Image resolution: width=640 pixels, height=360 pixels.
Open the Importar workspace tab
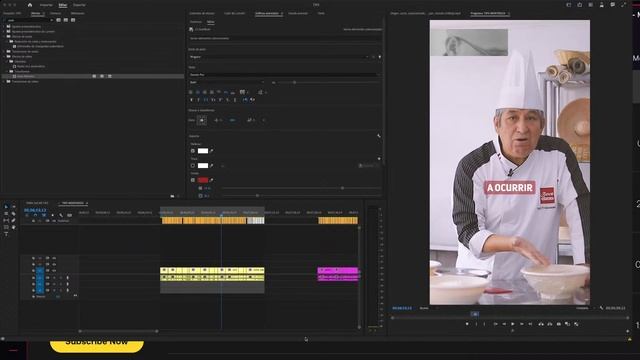click(46, 5)
